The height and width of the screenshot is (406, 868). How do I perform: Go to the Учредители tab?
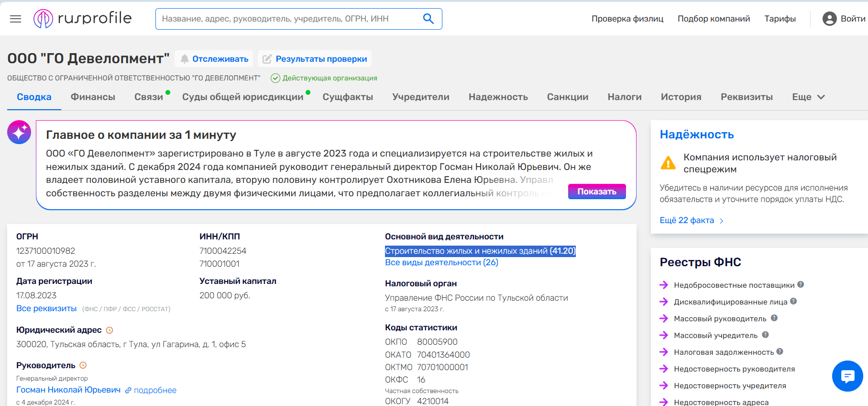(421, 97)
